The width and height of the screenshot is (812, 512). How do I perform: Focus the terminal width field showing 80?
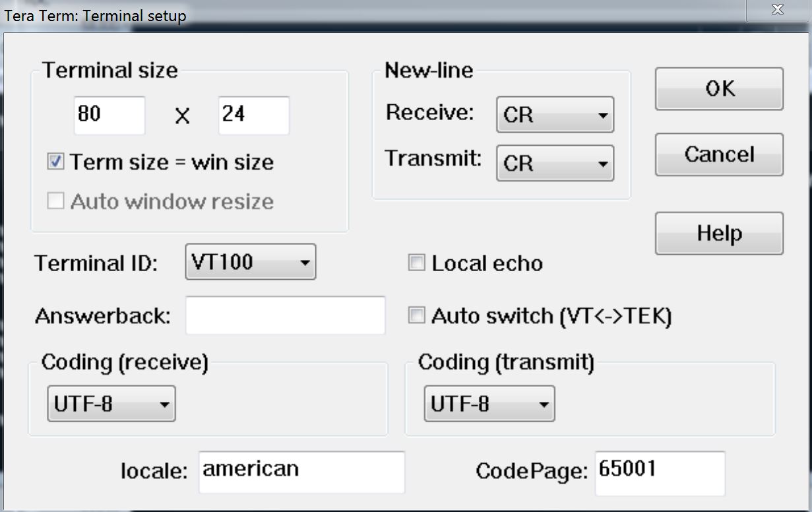[109, 115]
